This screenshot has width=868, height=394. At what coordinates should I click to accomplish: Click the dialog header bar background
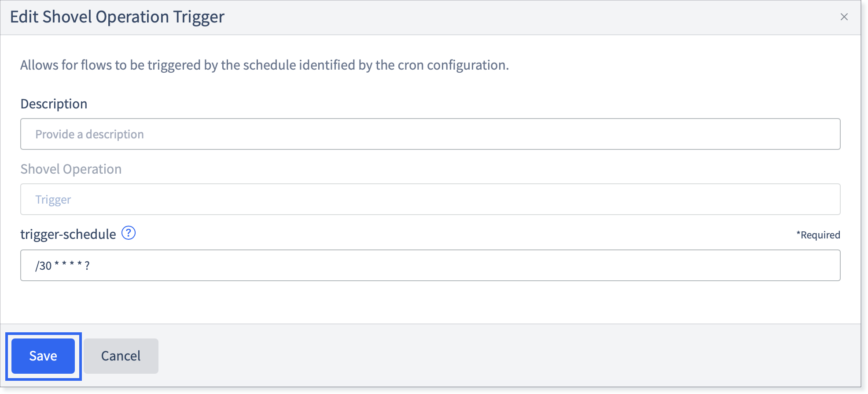(x=528, y=17)
